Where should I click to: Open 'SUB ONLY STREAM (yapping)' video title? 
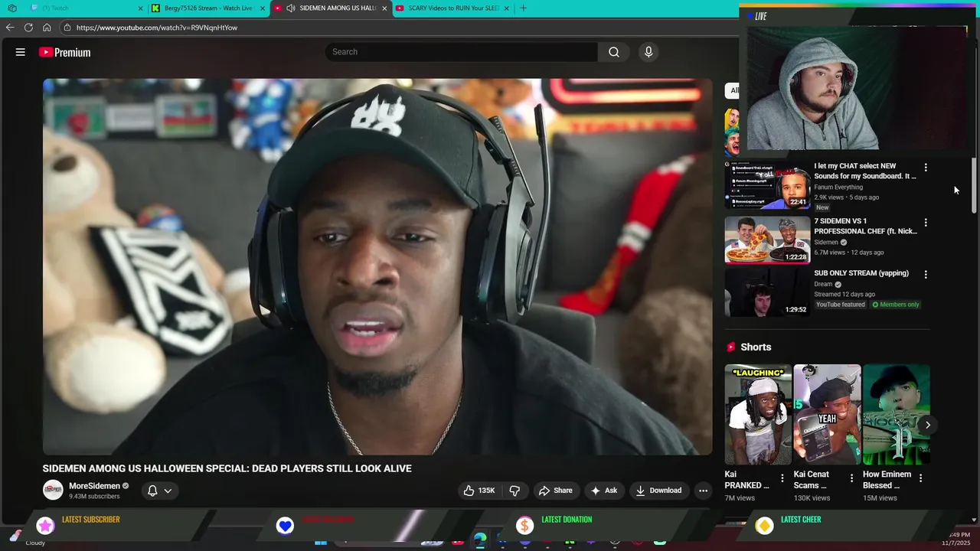pos(861,273)
